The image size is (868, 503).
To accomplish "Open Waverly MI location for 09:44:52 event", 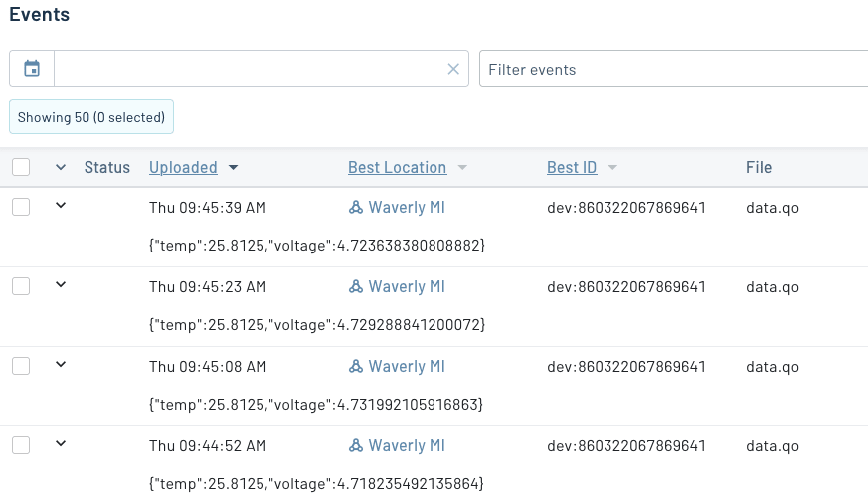I will (407, 445).
